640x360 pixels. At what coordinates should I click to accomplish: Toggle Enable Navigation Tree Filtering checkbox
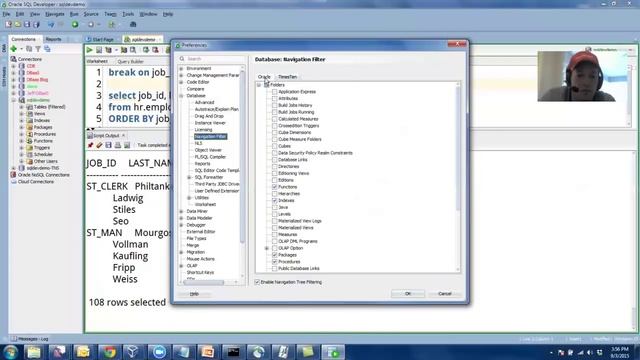click(x=257, y=282)
